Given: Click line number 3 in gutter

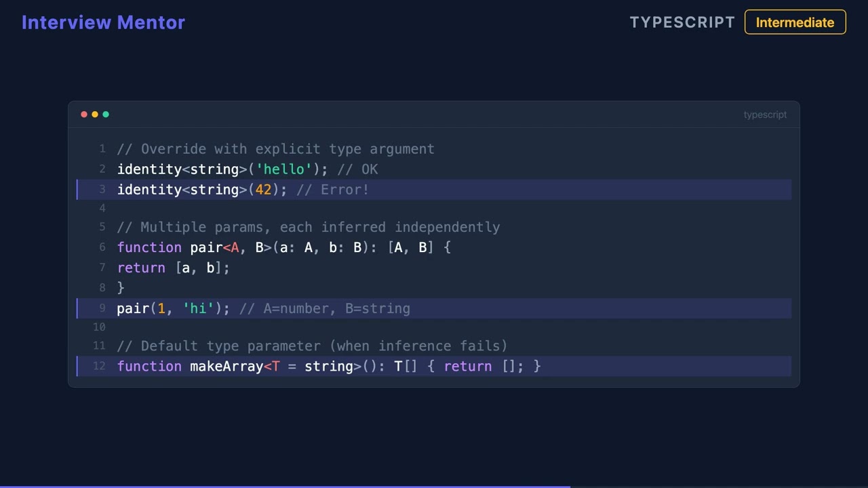Looking at the screenshot, I should tap(102, 190).
